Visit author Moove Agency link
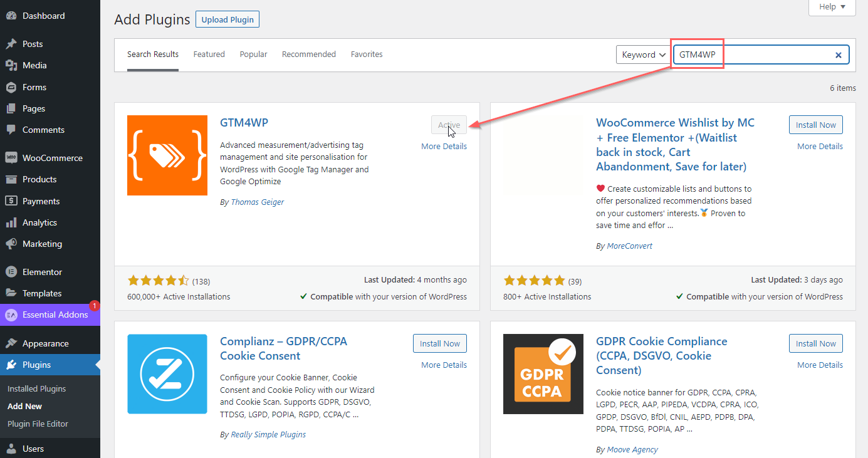This screenshot has height=458, width=868. (x=632, y=449)
